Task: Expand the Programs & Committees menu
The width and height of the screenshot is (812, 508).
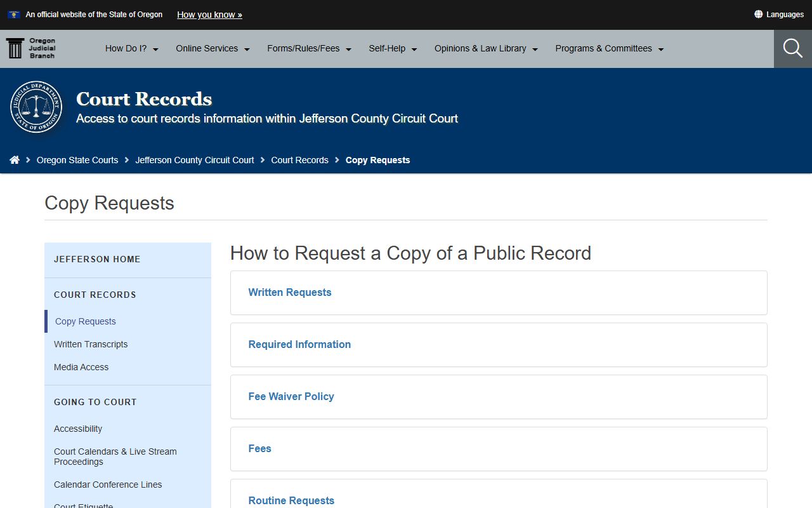Action: 610,48
